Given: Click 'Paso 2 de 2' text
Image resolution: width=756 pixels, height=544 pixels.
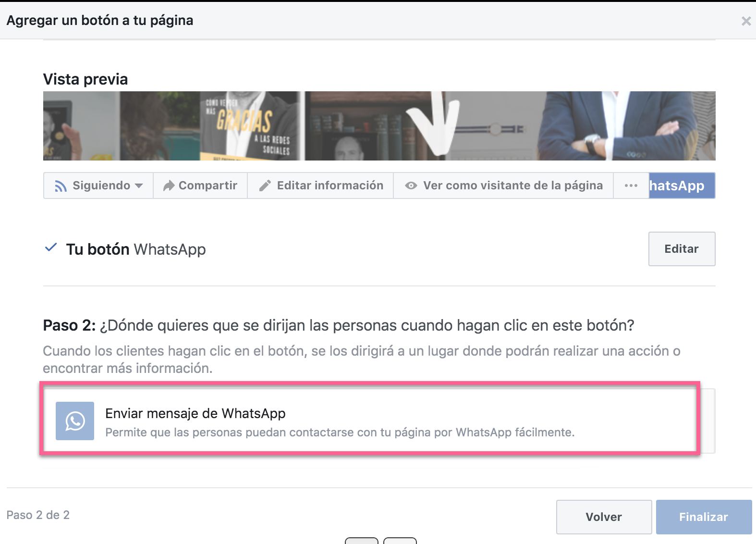Looking at the screenshot, I should point(38,515).
